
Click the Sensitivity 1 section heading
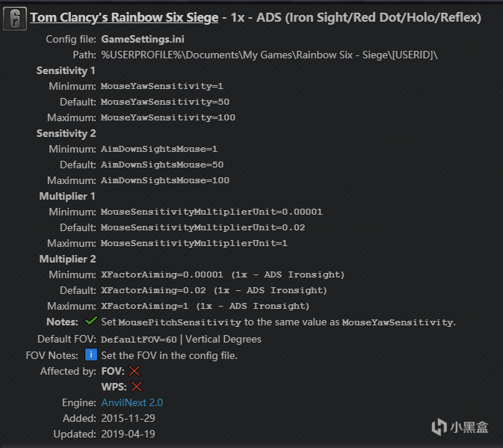66,70
